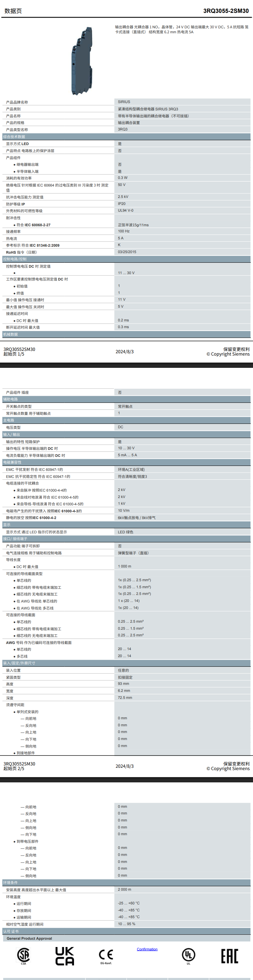Select the 1 kV value

(x=122, y=503)
